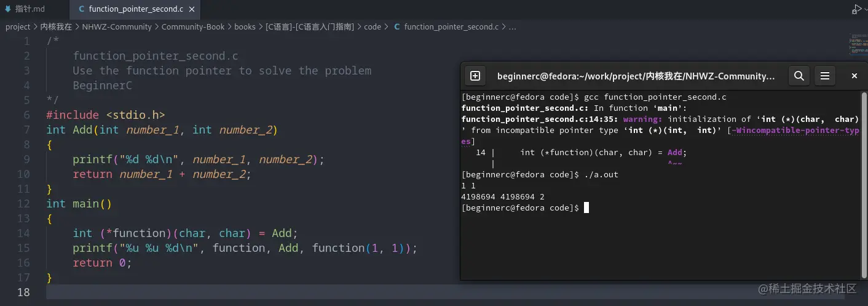Click 'Use the function pointer' comment line
Image resolution: width=868 pixels, height=306 pixels.
(x=222, y=71)
